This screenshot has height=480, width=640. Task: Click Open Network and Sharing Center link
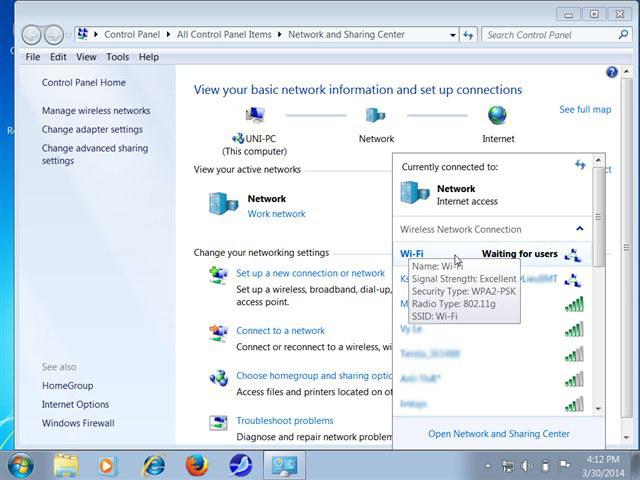coord(498,434)
